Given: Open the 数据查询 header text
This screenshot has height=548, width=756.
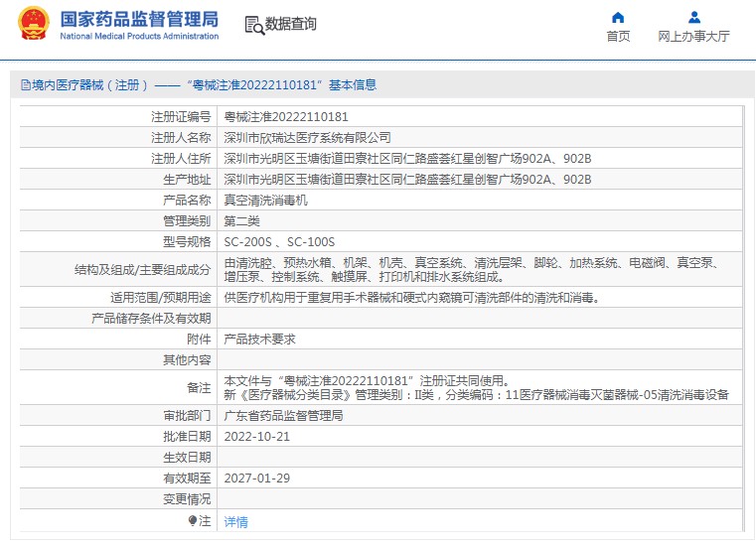Looking at the screenshot, I should coord(291,24).
